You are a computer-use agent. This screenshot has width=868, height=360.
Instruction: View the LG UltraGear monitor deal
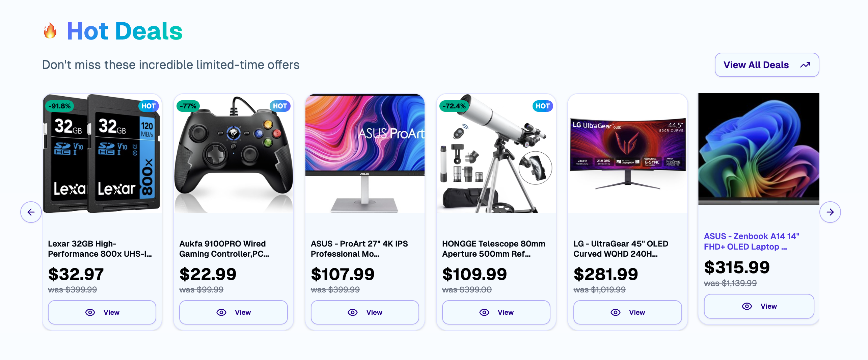(627, 312)
